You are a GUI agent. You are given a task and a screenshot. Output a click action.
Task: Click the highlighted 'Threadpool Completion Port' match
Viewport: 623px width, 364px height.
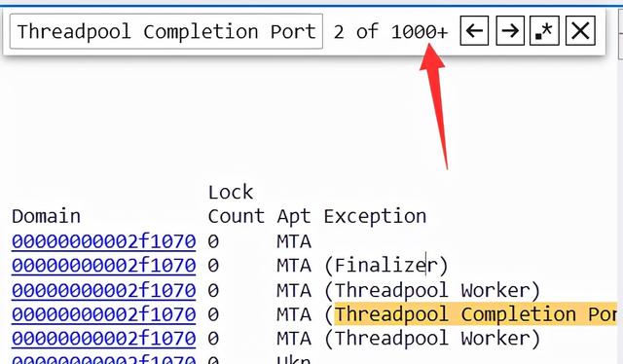pos(476,314)
